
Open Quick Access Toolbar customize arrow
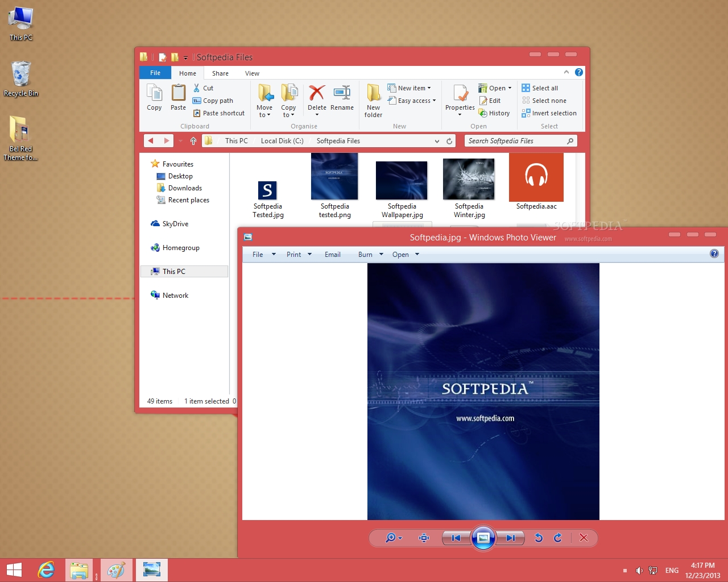[185, 57]
